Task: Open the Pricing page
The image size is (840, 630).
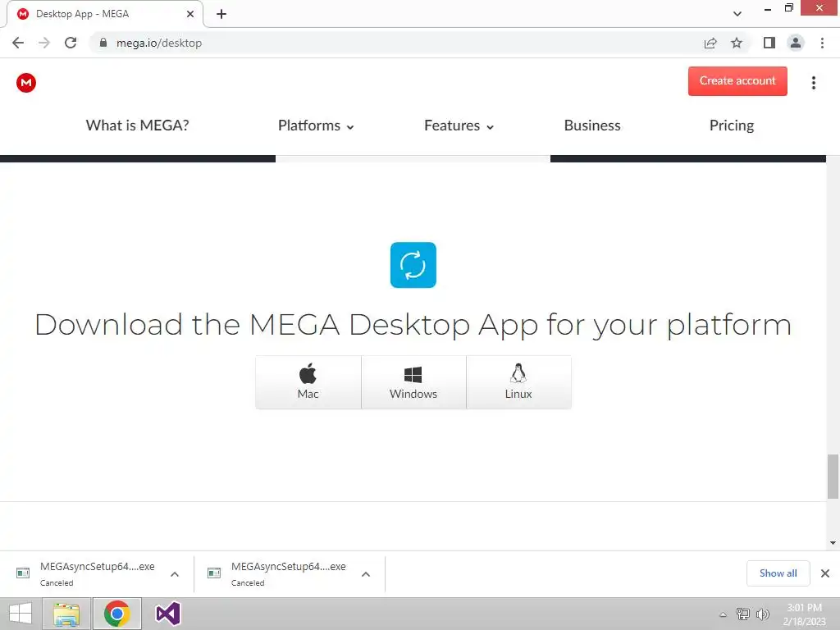Action: pos(731,126)
